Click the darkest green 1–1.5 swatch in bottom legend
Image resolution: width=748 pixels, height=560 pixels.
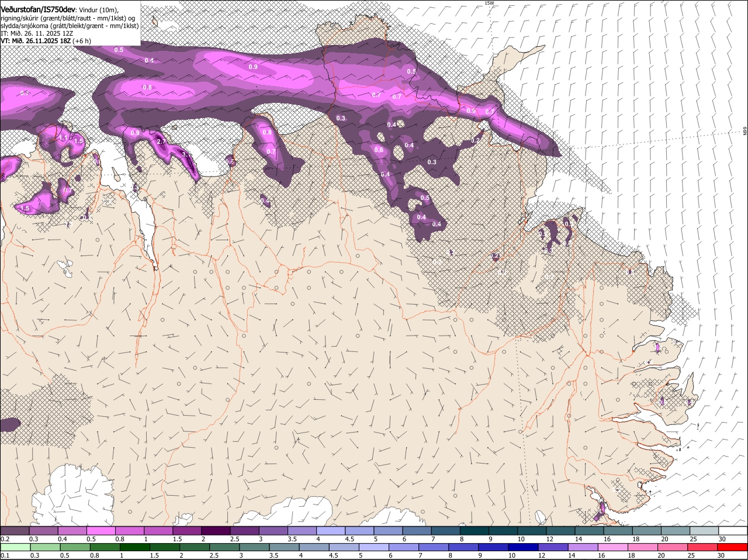[x=134, y=547]
